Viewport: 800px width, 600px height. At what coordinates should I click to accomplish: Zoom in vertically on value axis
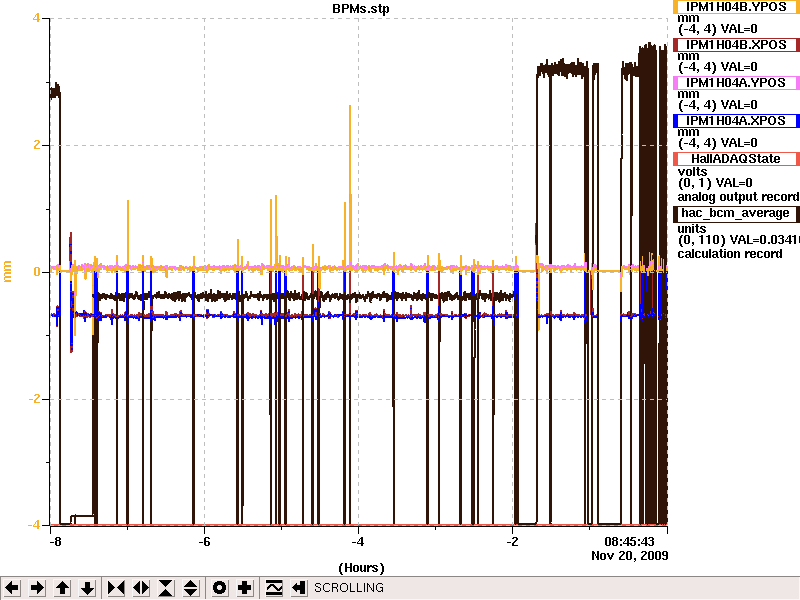tap(166, 588)
